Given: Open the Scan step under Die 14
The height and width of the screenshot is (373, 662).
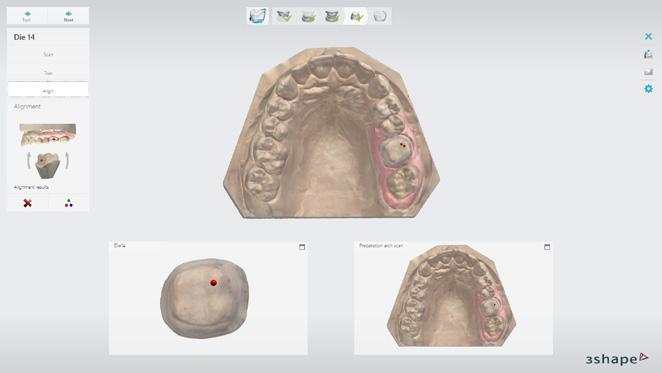Looking at the screenshot, I should click(x=48, y=54).
